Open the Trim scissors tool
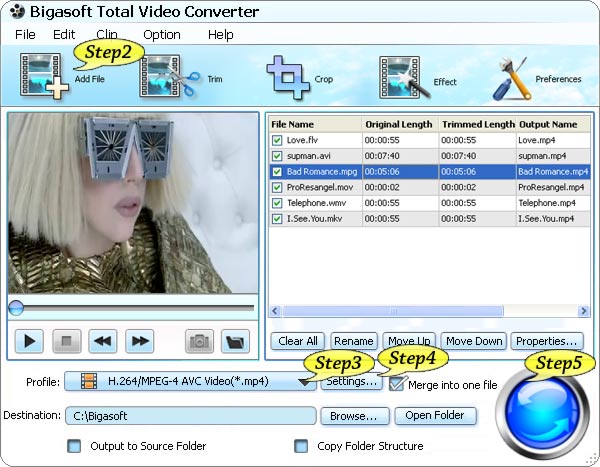 (170, 76)
